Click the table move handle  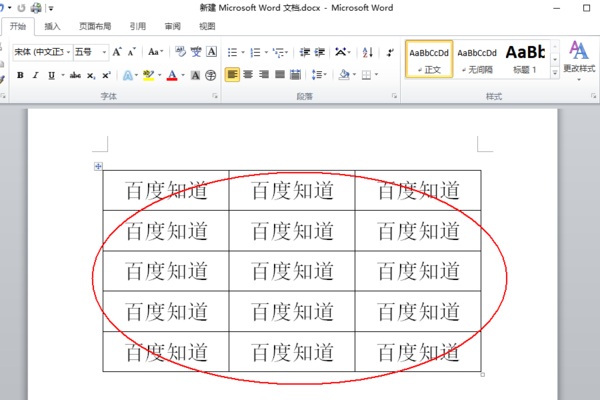[x=98, y=166]
